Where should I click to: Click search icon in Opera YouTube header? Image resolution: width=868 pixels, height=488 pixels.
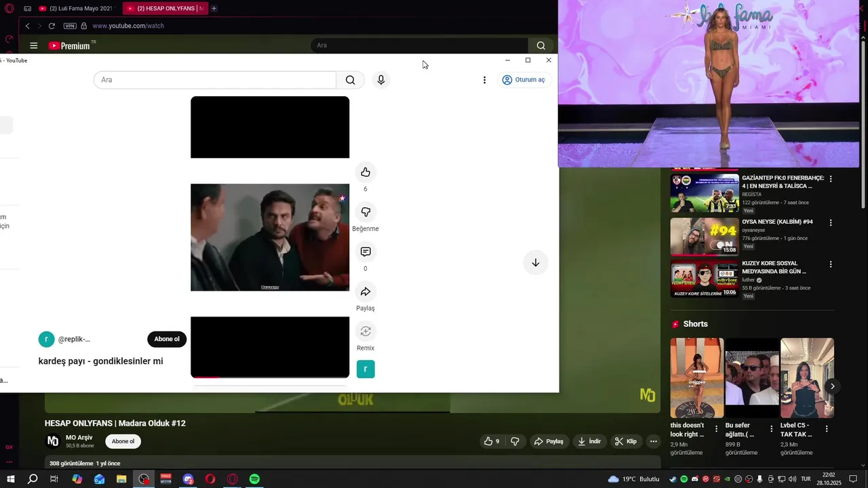coord(540,45)
